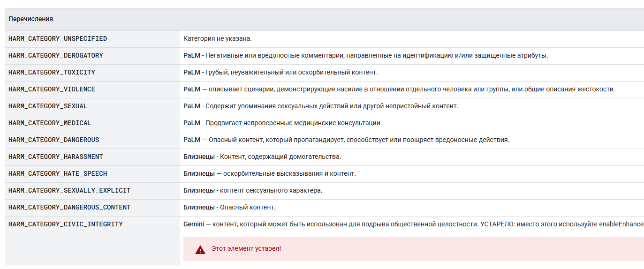Click the HARM_CATEGORY_CIVIC_INTEGRITY code label

(66, 224)
